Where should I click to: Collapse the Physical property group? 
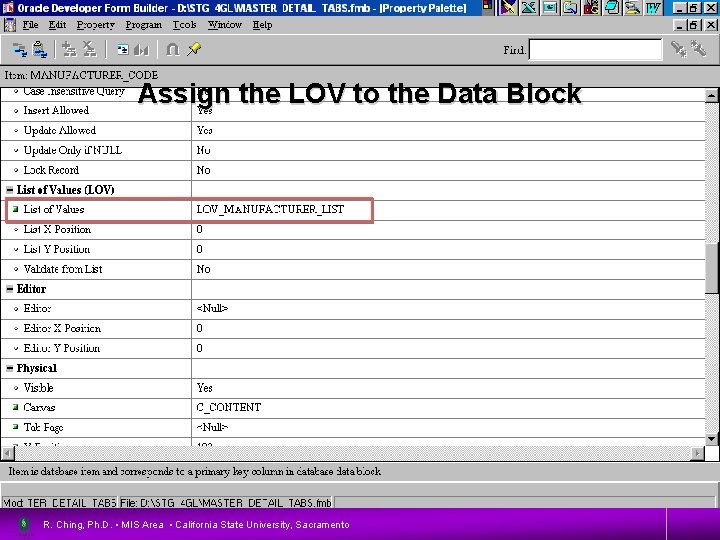[10, 368]
